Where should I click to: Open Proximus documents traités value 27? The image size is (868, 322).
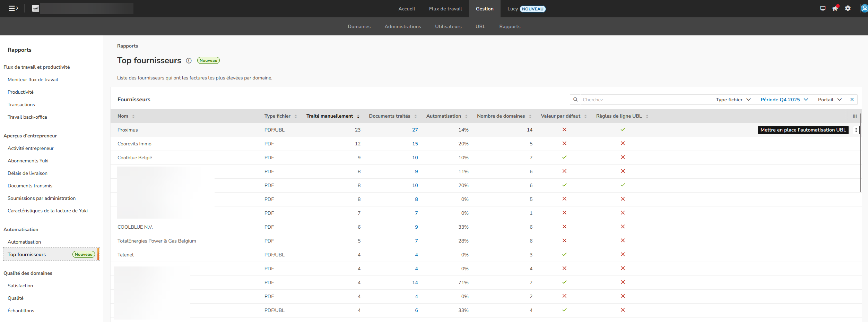tap(415, 130)
